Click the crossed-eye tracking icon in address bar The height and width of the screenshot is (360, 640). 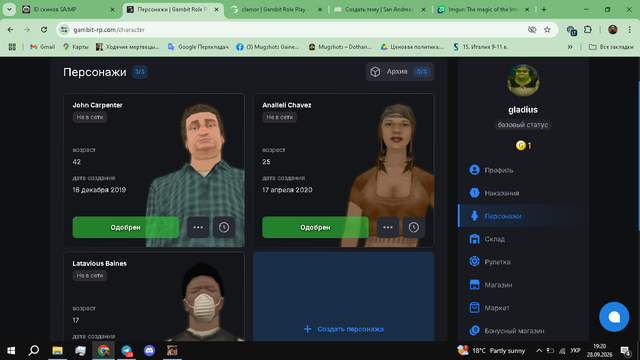pos(531,30)
